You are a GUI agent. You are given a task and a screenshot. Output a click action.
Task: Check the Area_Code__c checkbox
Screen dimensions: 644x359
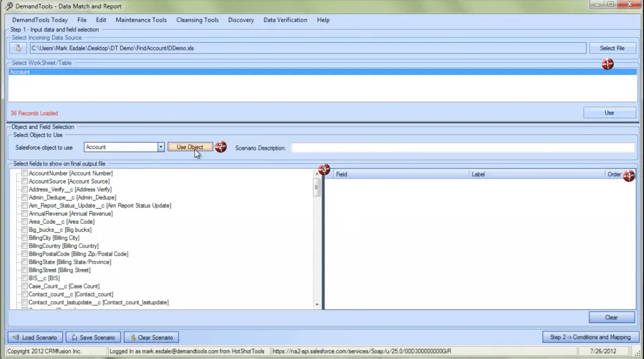(25, 221)
